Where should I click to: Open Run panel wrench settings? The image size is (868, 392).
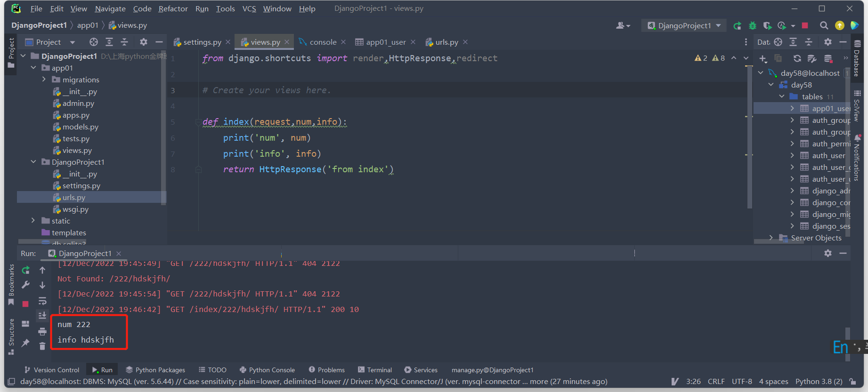pos(26,285)
